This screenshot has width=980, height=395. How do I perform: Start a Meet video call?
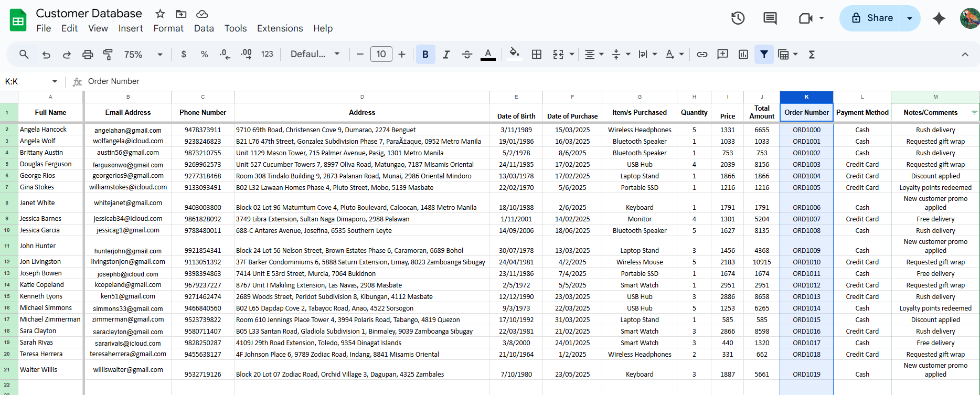[806, 18]
